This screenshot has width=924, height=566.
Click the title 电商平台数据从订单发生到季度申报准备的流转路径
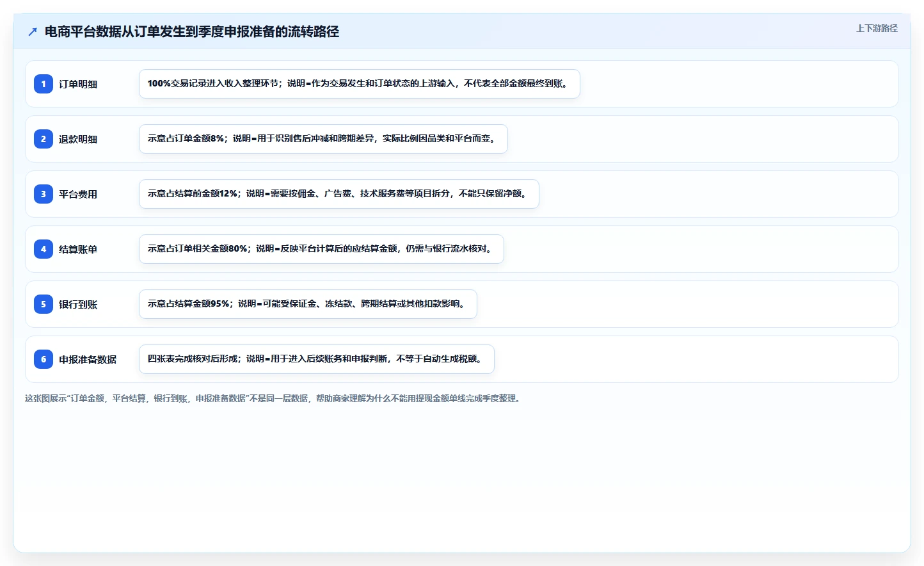[191, 31]
